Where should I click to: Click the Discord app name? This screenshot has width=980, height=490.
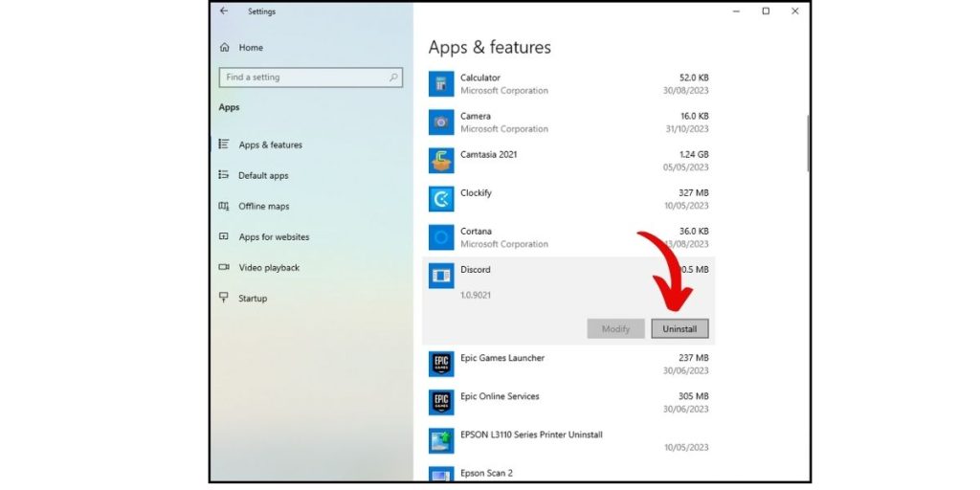[x=476, y=270]
